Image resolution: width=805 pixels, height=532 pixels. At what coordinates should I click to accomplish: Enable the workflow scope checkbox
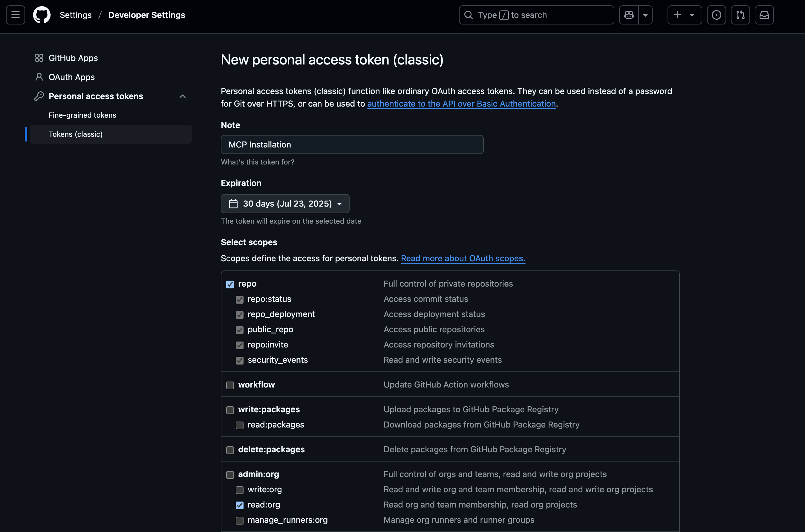point(230,385)
